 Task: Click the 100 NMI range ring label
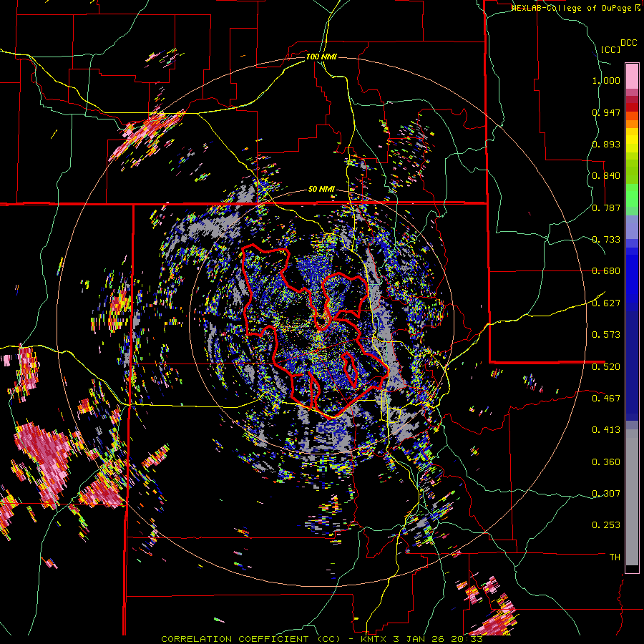[321, 57]
